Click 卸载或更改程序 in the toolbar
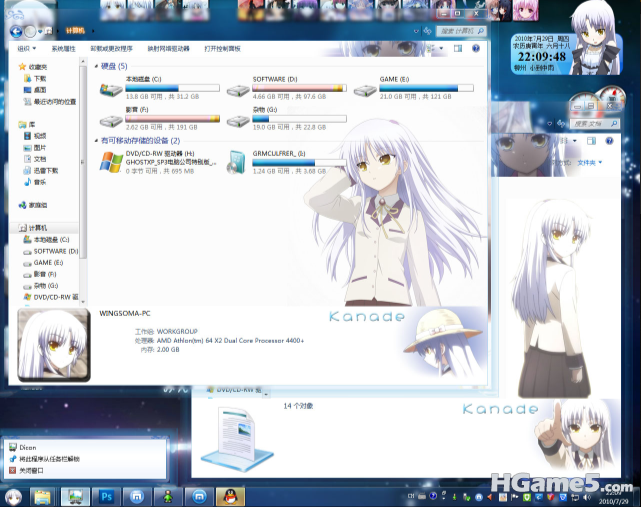 111,48
